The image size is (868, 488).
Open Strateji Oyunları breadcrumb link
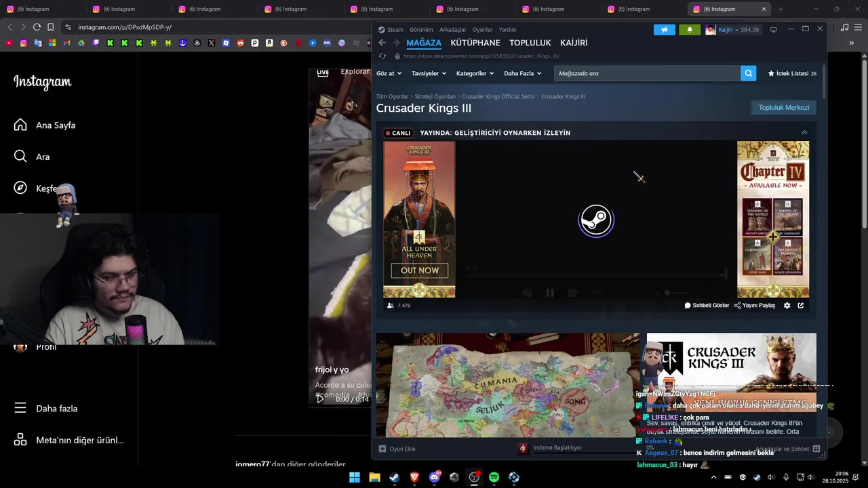tap(435, 97)
